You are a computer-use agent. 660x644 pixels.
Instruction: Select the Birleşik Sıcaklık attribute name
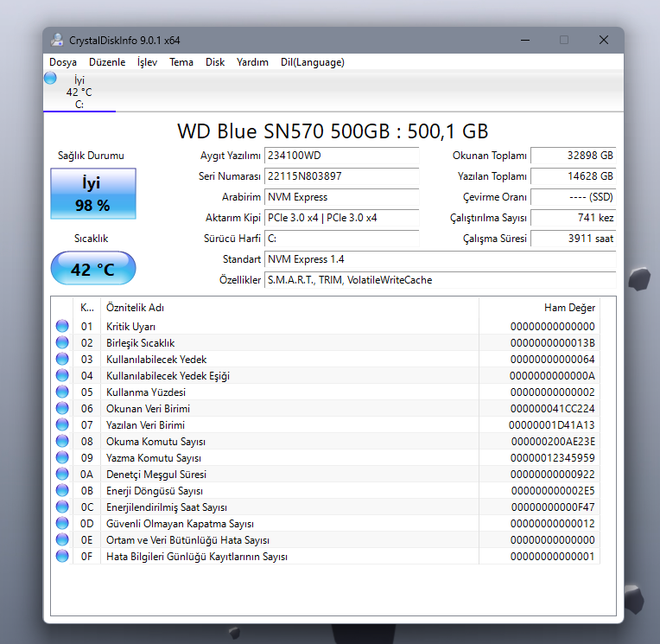140,343
